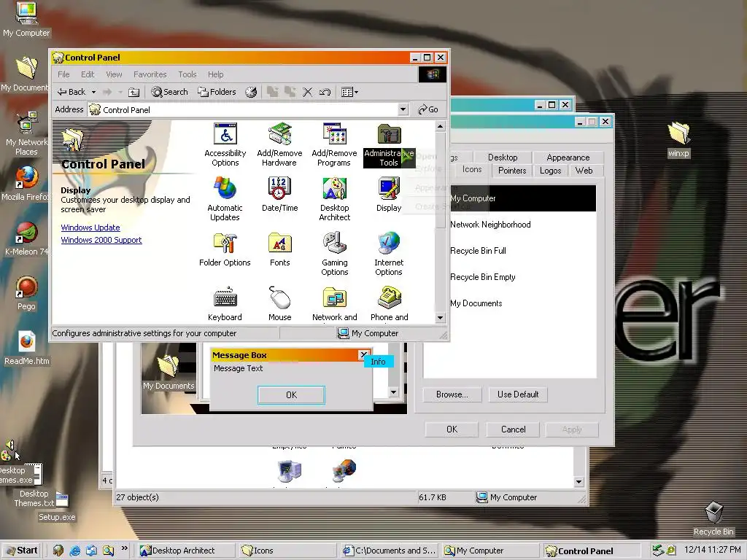This screenshot has height=560, width=747.
Task: Open Folder Options icon
Action: pyautogui.click(x=225, y=249)
